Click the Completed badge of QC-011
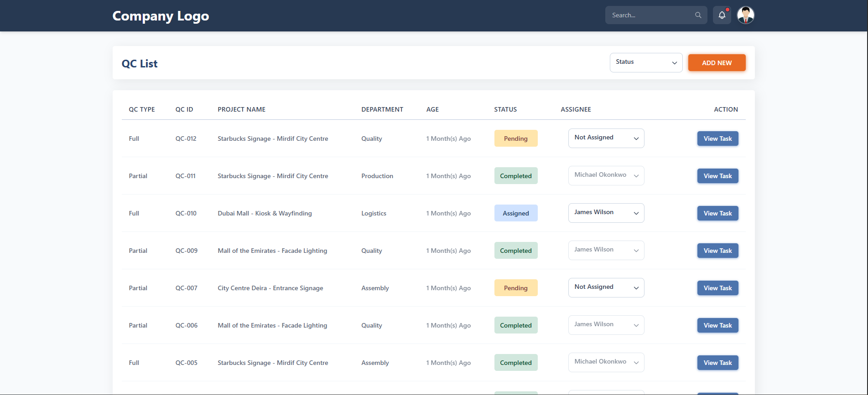This screenshot has width=868, height=395. pyautogui.click(x=516, y=176)
